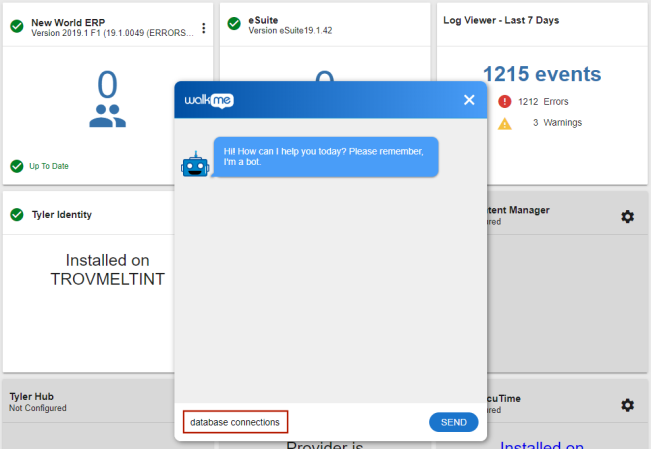651x449 pixels.
Task: Click the 3 Warnings entry
Action: [557, 123]
